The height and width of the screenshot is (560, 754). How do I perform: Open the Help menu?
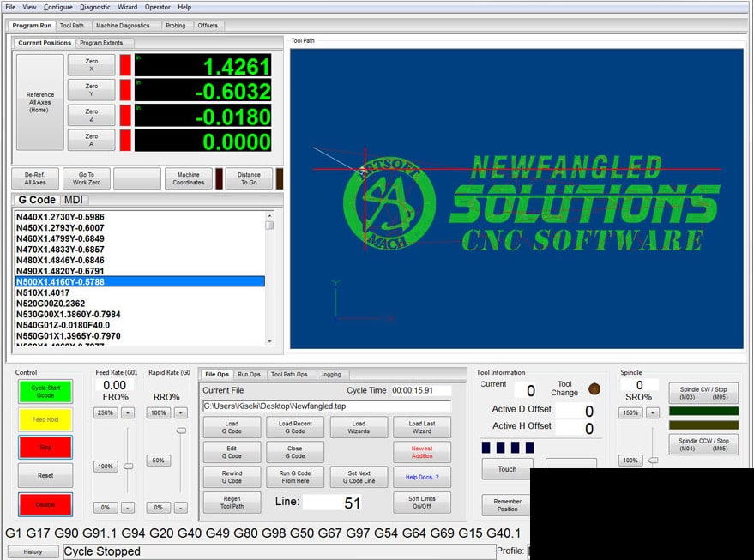[x=184, y=7]
